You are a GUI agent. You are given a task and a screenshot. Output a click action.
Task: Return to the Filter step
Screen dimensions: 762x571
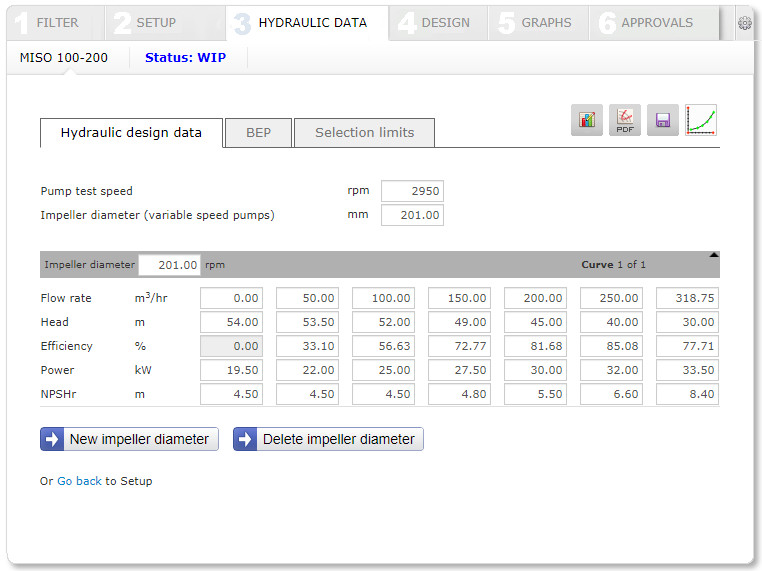(x=50, y=22)
